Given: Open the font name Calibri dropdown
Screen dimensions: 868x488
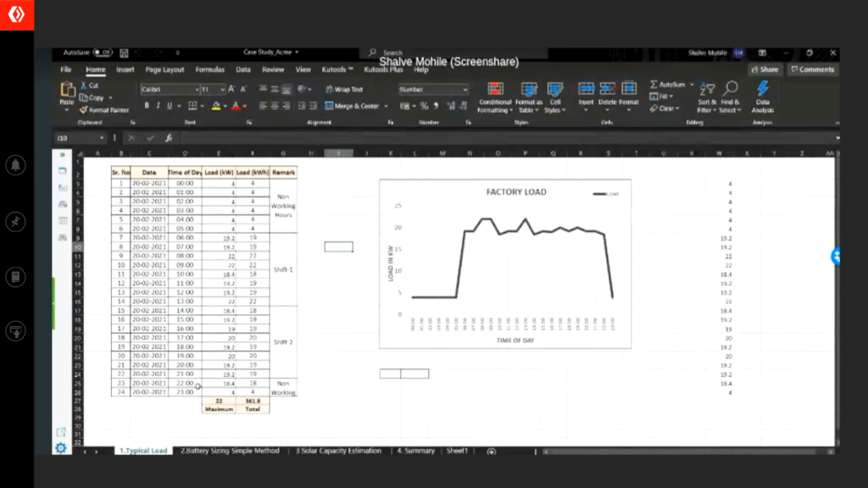Looking at the screenshot, I should point(197,89).
